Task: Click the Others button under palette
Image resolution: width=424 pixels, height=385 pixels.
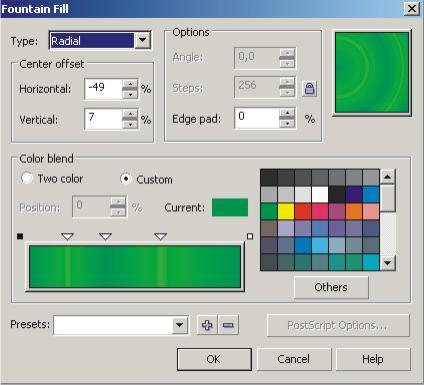Action: (x=331, y=287)
